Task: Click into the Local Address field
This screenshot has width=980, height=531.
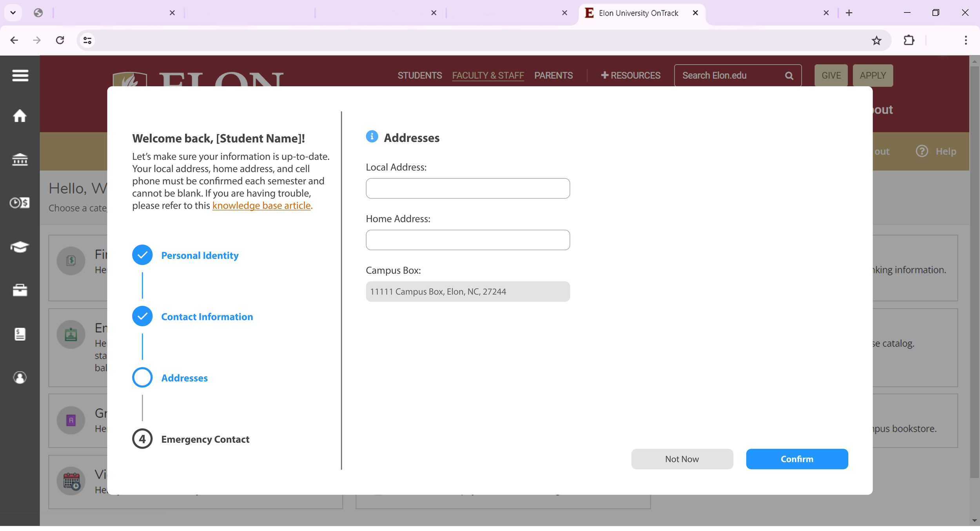Action: click(x=468, y=189)
